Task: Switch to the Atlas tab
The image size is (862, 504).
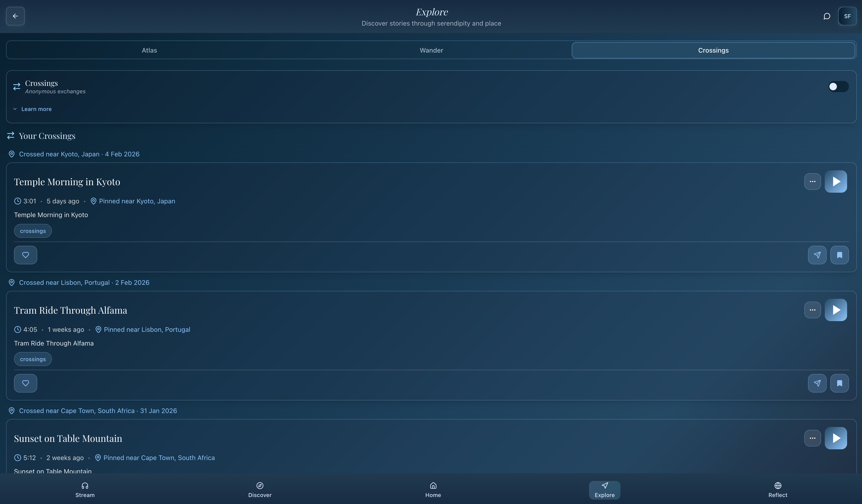Action: (149, 50)
